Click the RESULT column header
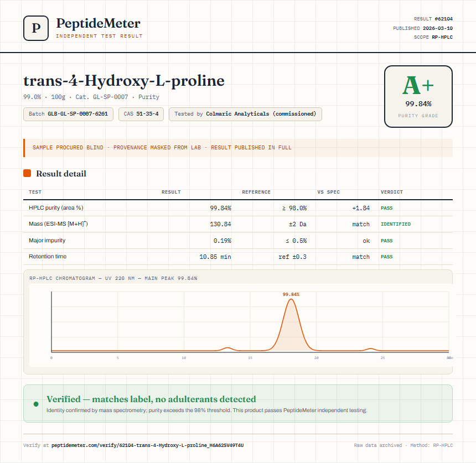 (x=171, y=192)
